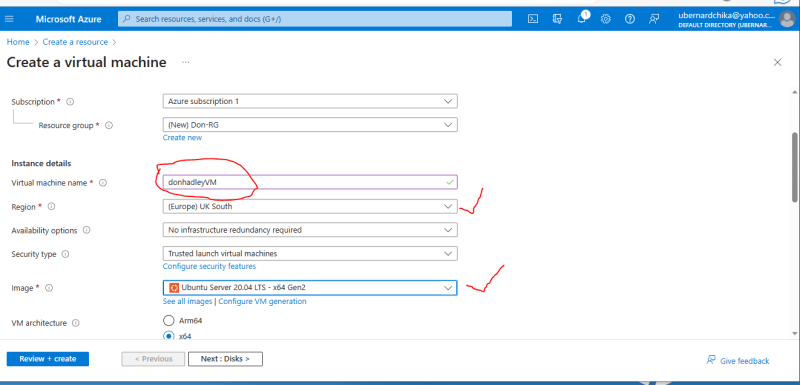Show info tooltip for Virtual machine name
The width and height of the screenshot is (800, 385).
(103, 183)
